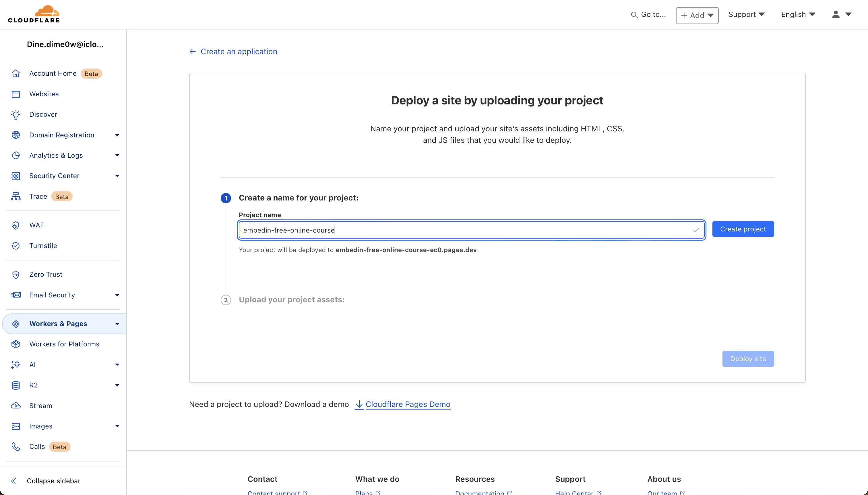Open Calls in the sidebar
This screenshot has width=868, height=495.
click(x=37, y=446)
